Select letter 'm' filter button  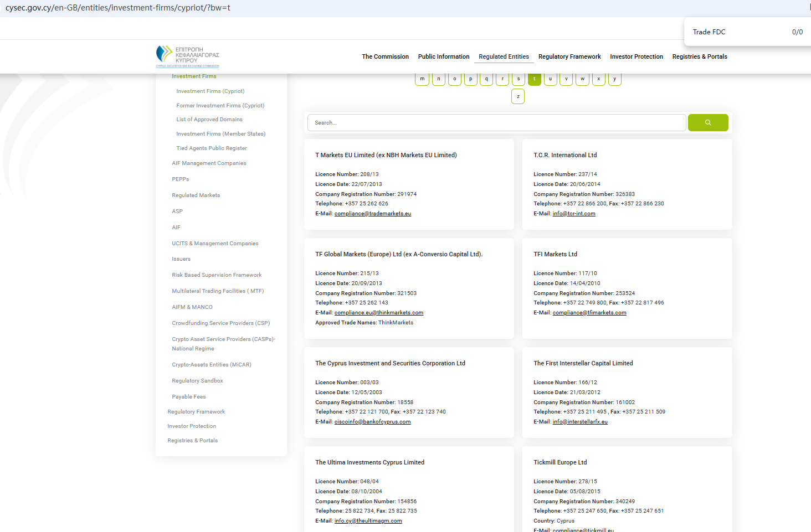coord(422,79)
